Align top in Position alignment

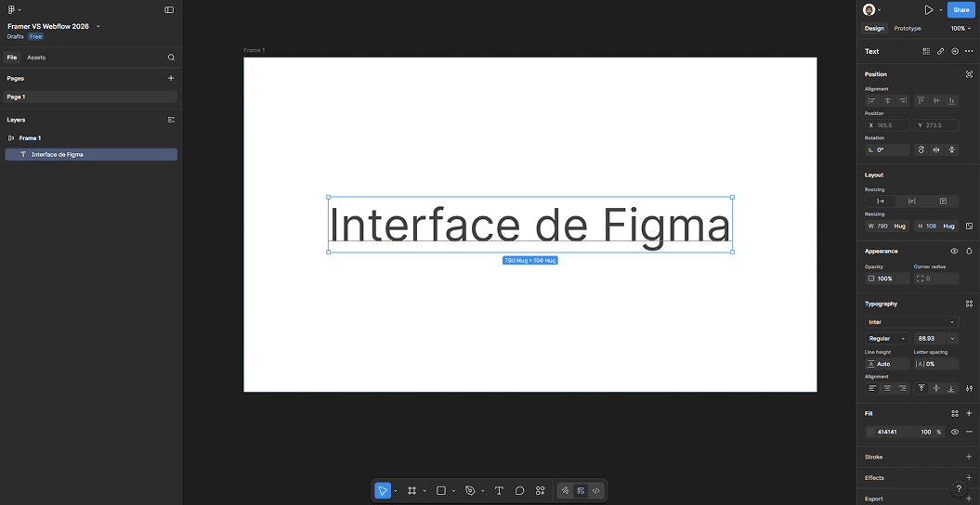coord(921,100)
